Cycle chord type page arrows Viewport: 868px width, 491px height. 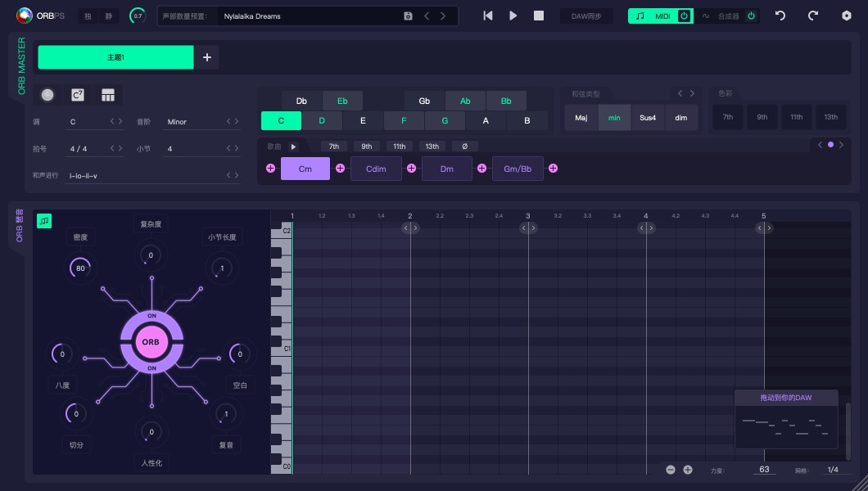pos(686,93)
